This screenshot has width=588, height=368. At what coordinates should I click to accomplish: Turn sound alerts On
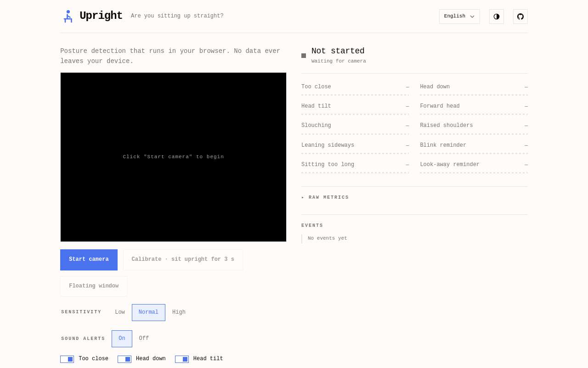pyautogui.click(x=122, y=339)
